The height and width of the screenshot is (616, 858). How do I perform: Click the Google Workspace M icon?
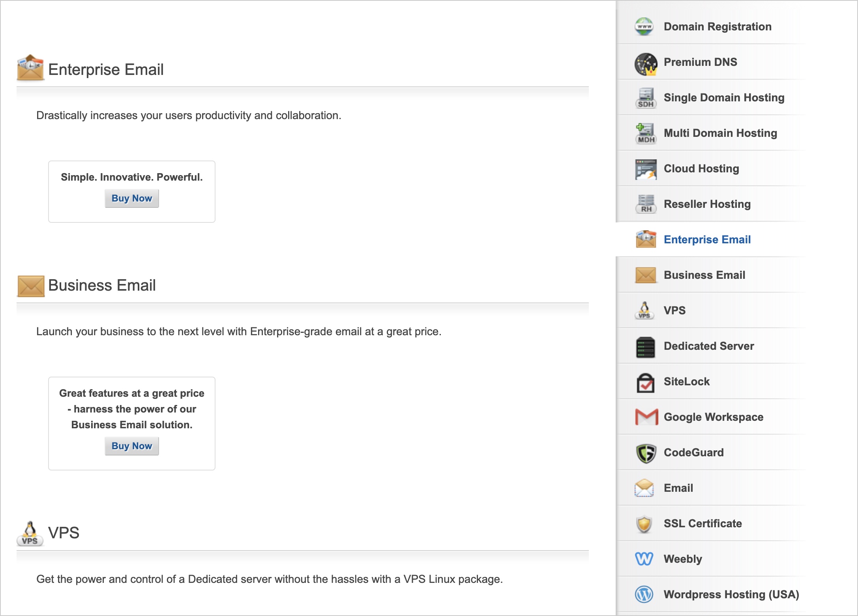(x=646, y=417)
